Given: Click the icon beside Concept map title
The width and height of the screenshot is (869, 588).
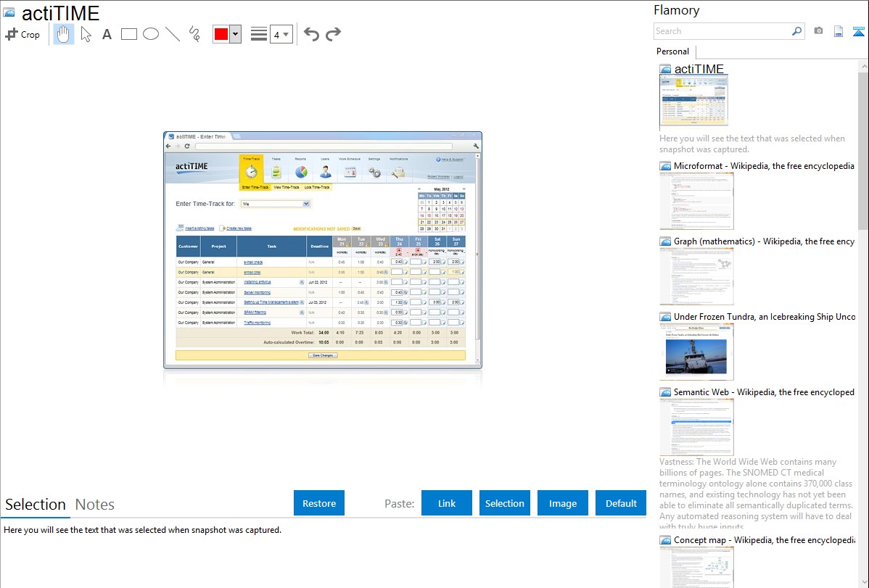Looking at the screenshot, I should 666,539.
